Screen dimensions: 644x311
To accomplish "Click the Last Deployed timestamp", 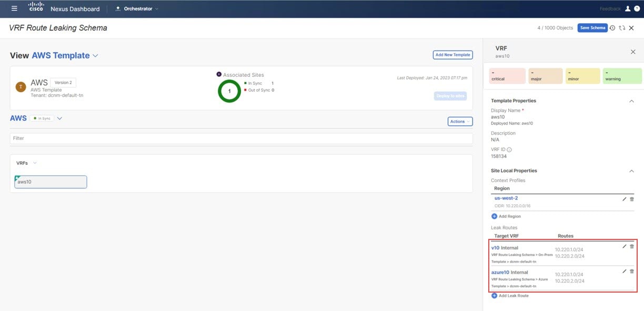I will (x=432, y=78).
